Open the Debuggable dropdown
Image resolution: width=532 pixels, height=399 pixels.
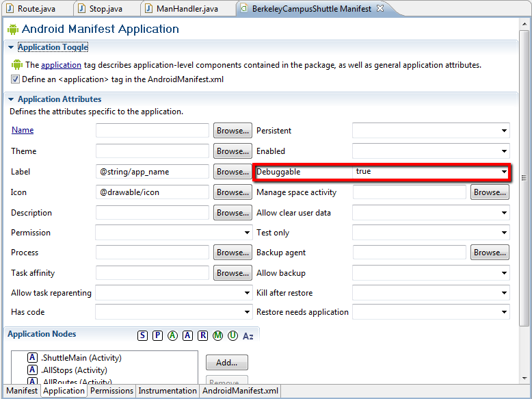(x=504, y=172)
